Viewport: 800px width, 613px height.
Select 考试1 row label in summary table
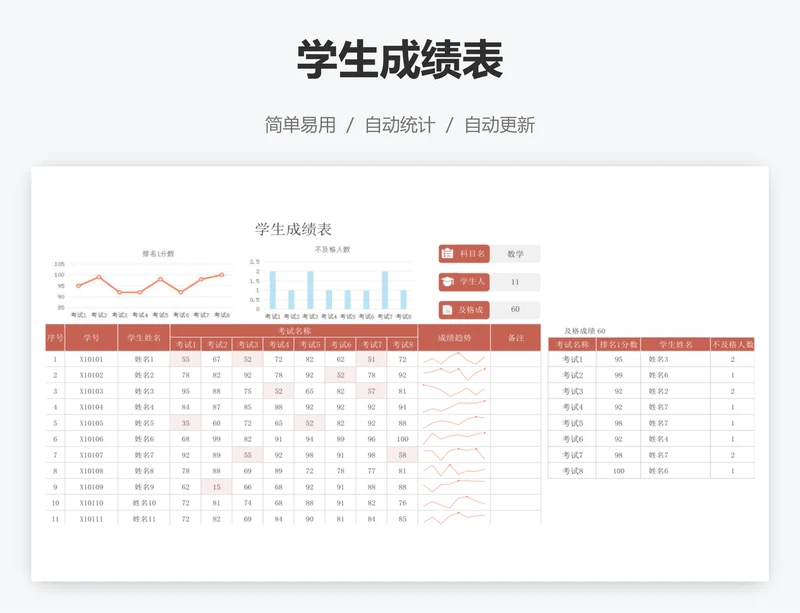point(572,359)
